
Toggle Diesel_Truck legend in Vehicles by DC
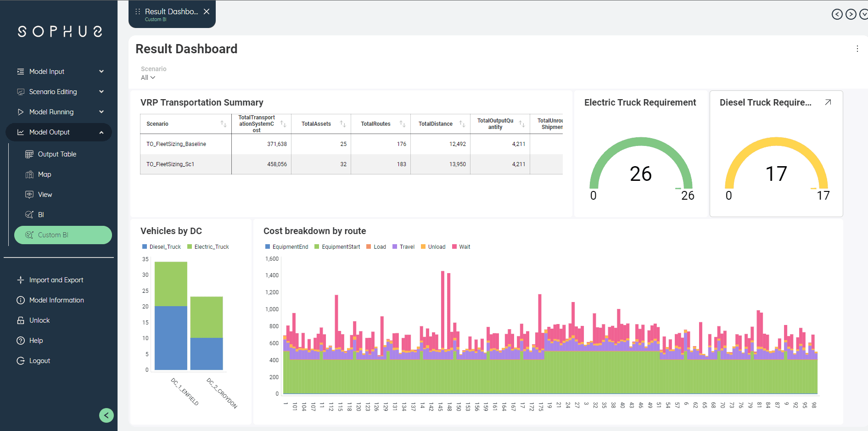[x=162, y=247]
